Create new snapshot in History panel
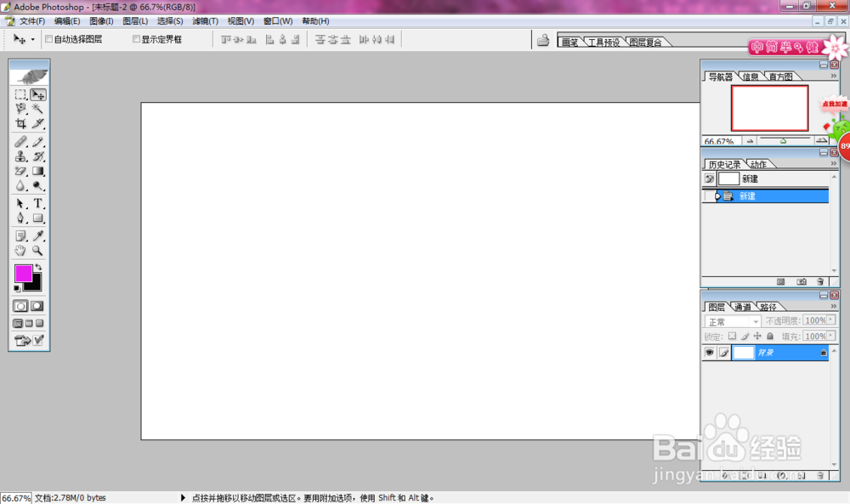The height and width of the screenshot is (504, 850). coord(802,282)
